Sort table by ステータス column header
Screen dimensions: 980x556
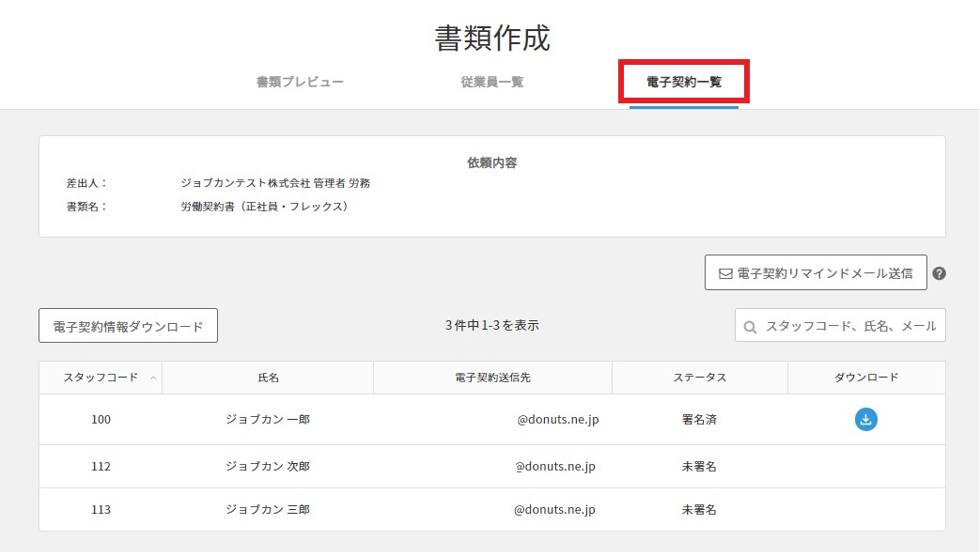pyautogui.click(x=699, y=378)
